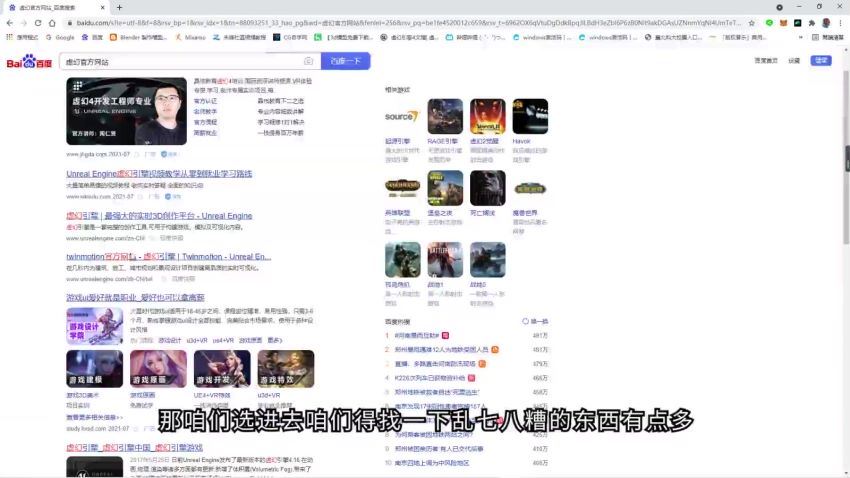Refresh hot list with 换一换
Image resolution: width=850 pixels, height=478 pixels.
pos(535,321)
